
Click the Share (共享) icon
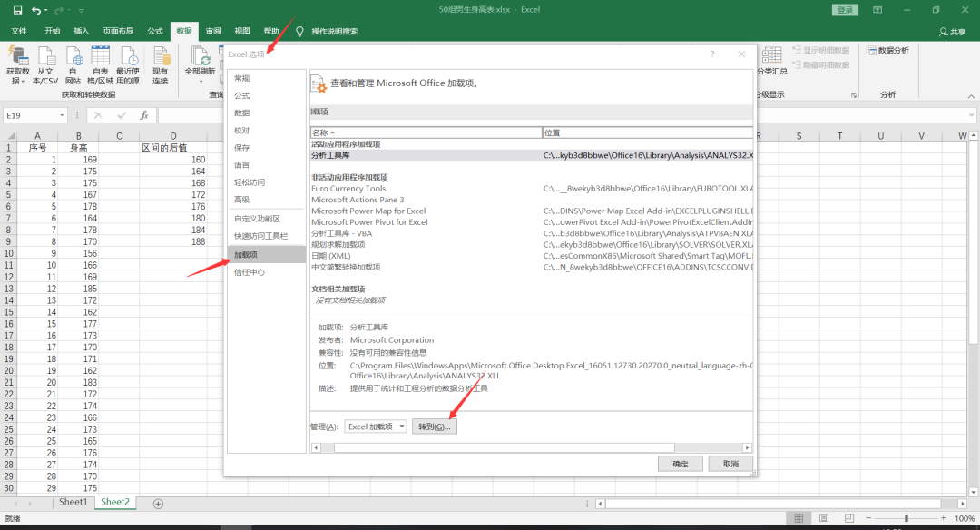point(952,32)
